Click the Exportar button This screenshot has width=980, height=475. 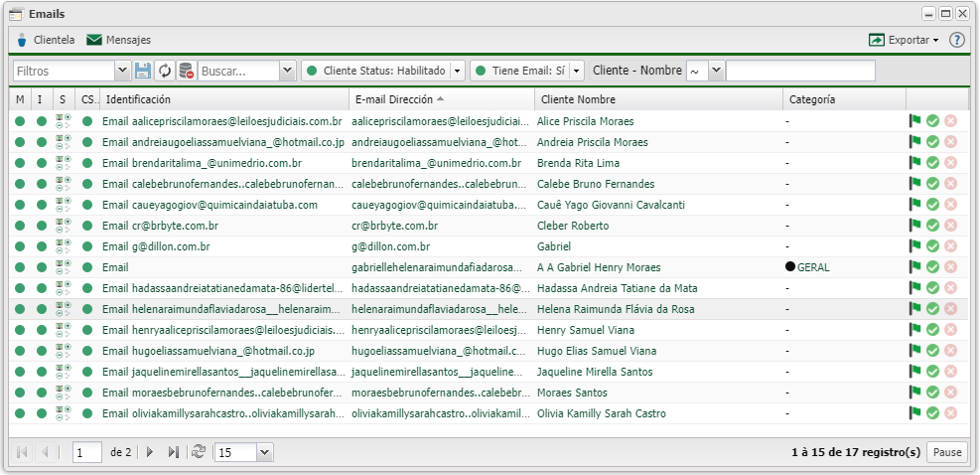(903, 40)
